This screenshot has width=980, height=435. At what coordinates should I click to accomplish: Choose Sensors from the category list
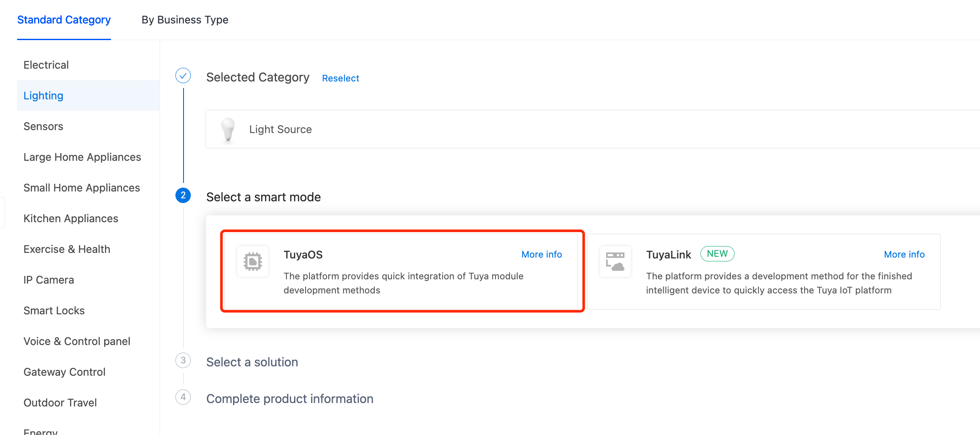[88, 126]
